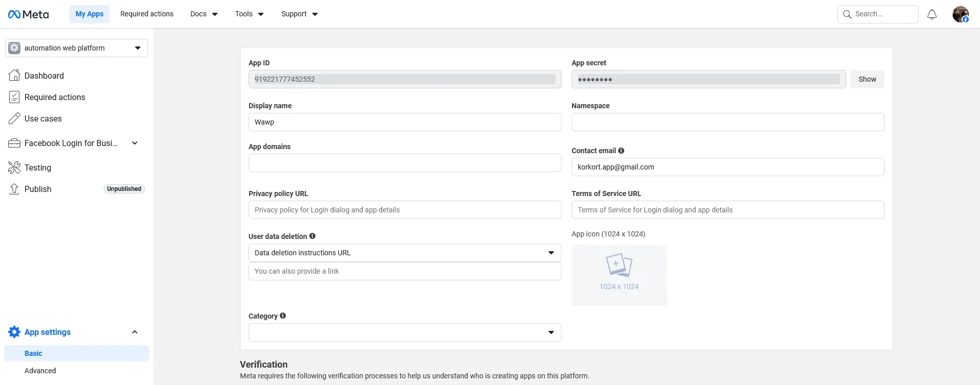
Task: Open the Docs dropdown menu
Action: tap(204, 14)
